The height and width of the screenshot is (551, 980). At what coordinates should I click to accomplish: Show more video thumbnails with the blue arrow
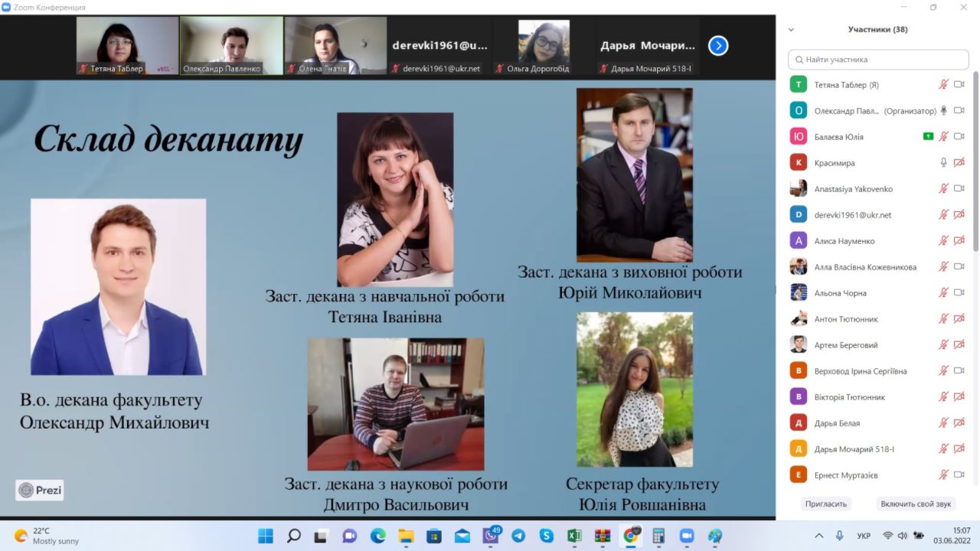717,46
